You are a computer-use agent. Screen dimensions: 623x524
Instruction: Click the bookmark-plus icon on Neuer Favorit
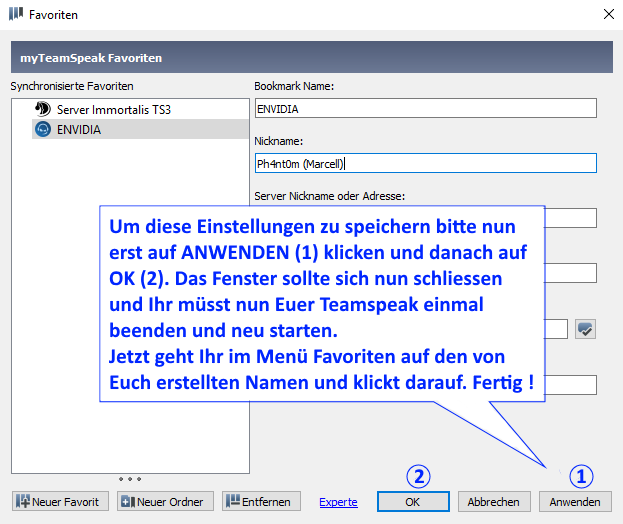click(22, 501)
